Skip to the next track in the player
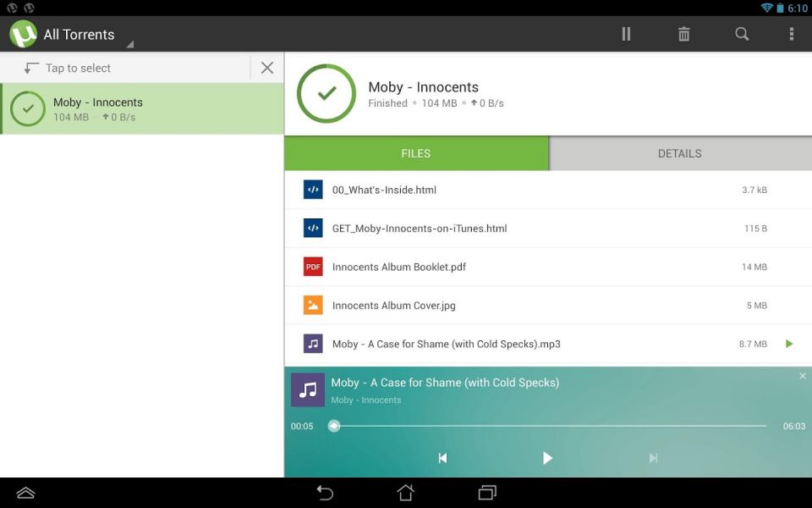The height and width of the screenshot is (508, 812). pos(653,458)
